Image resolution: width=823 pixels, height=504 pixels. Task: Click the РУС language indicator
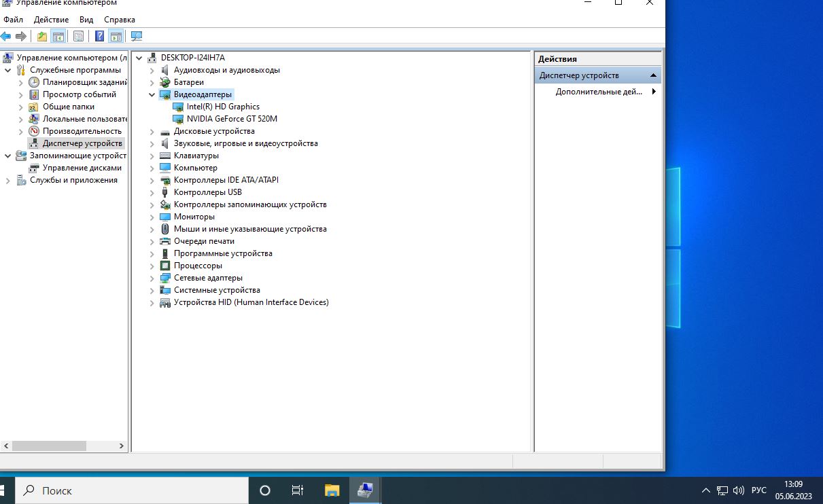coord(759,490)
